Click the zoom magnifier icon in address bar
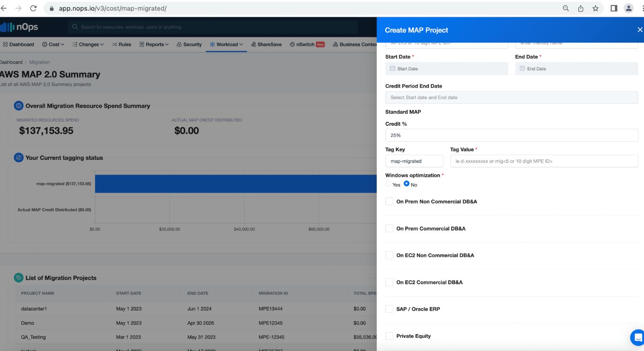Screen dimensions: 644x351 pyautogui.click(x=566, y=8)
